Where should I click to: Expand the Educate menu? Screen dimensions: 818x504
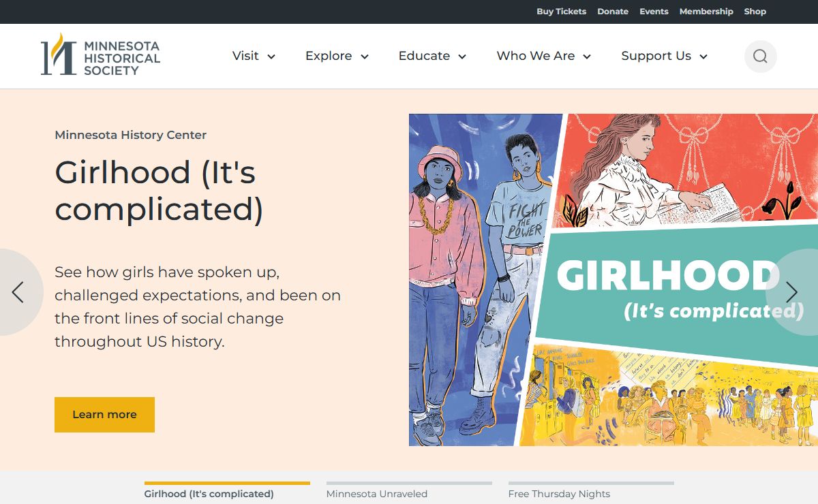pos(432,56)
